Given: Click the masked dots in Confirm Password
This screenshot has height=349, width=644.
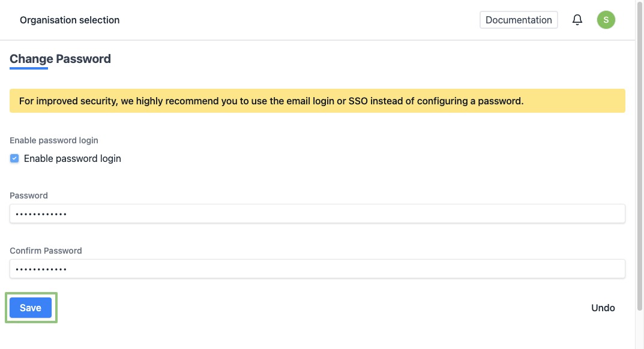Looking at the screenshot, I should pyautogui.click(x=41, y=269).
